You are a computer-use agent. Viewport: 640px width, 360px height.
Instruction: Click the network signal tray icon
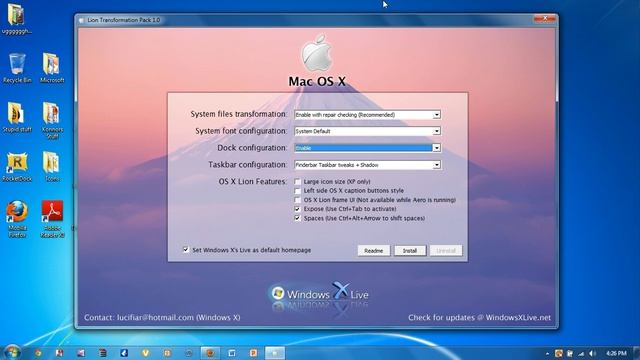pos(581,353)
